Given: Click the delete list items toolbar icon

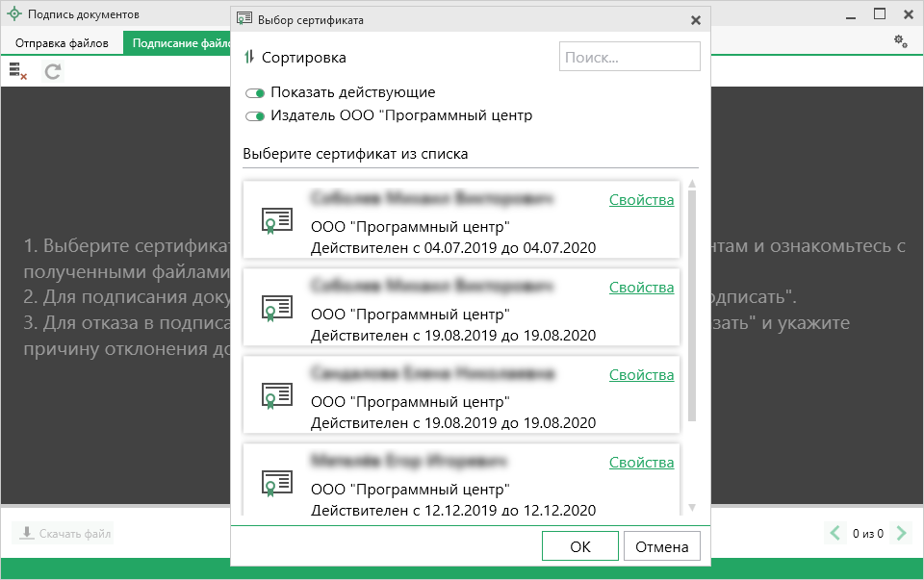Looking at the screenshot, I should pos(17,71).
